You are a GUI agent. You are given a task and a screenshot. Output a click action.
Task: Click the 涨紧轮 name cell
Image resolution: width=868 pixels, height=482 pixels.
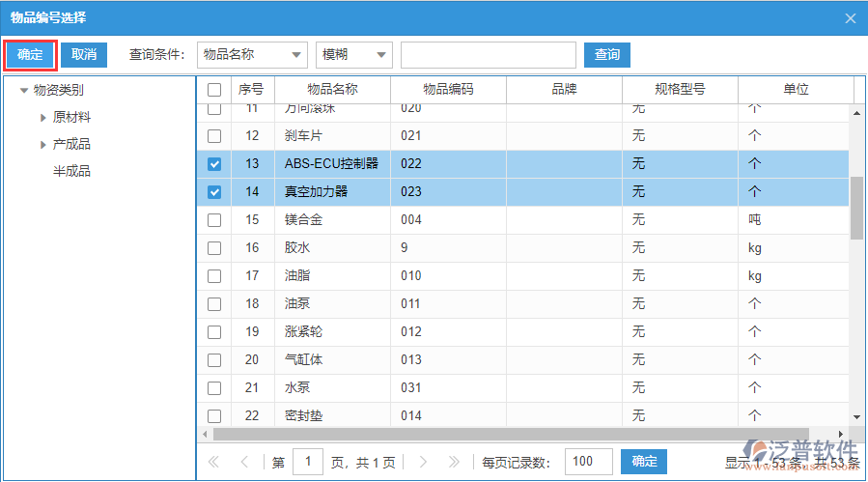point(333,332)
